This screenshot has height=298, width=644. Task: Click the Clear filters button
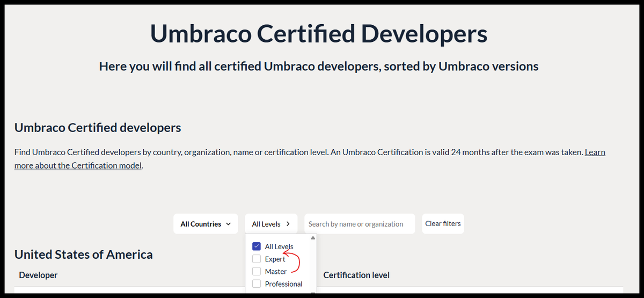(x=443, y=224)
